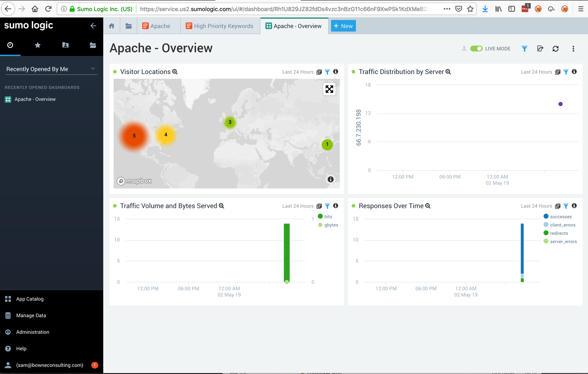Collapse the left navigation sidebar
This screenshot has height=374, width=588.
tap(93, 26)
